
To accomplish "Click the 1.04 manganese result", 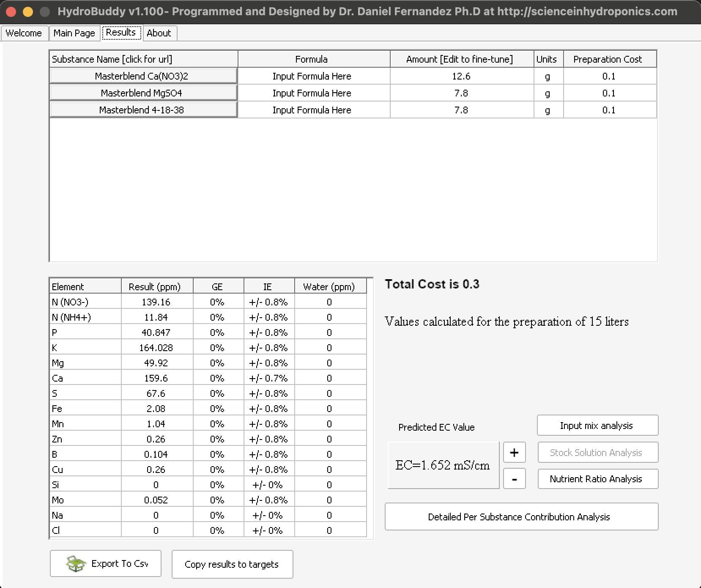I will (x=157, y=424).
